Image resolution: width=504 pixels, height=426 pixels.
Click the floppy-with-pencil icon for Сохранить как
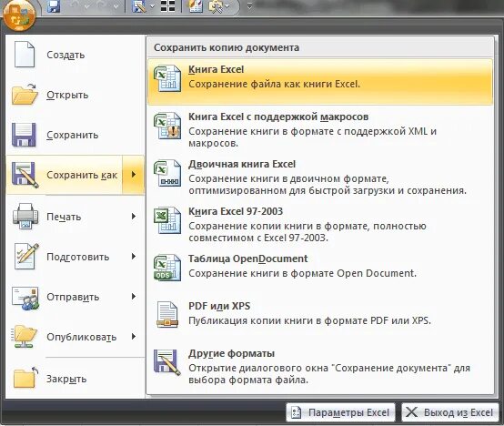click(x=25, y=175)
